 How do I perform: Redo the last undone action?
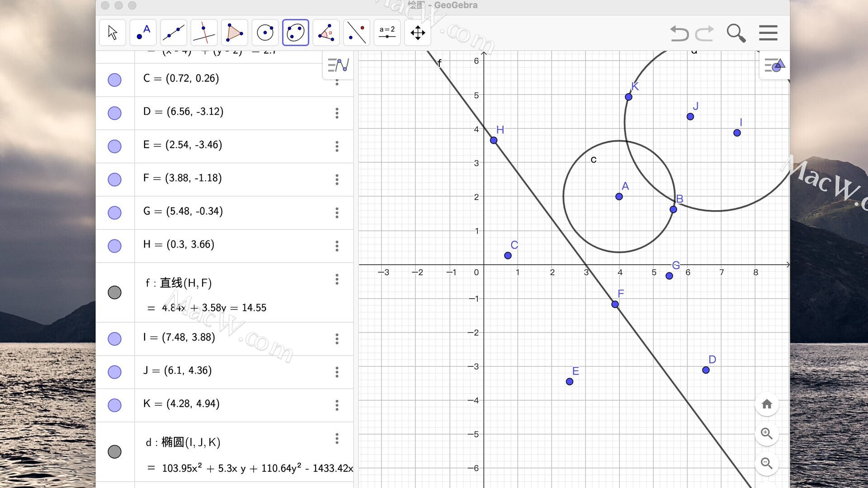pos(704,33)
